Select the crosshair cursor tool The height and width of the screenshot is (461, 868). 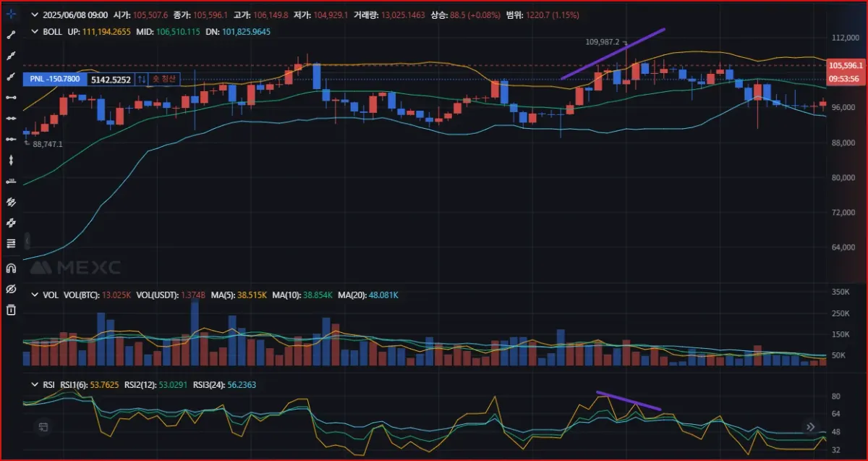(11, 14)
